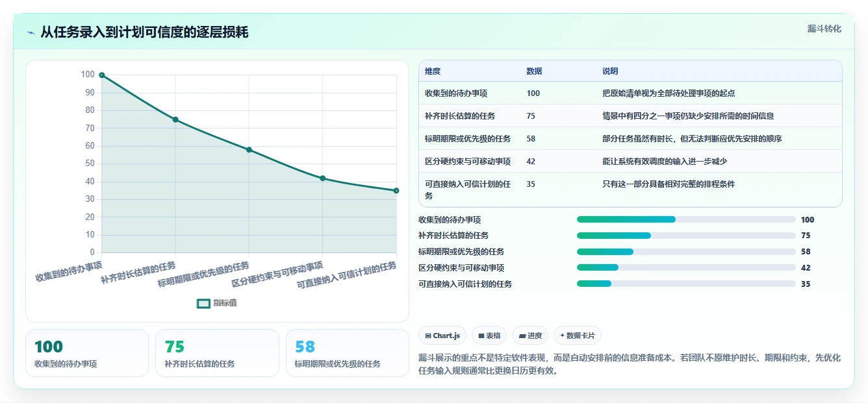Image resolution: width=868 pixels, height=403 pixels.
Task: Click the chart x-axis label 标明期限或优先级的任务
Action: coord(204,275)
